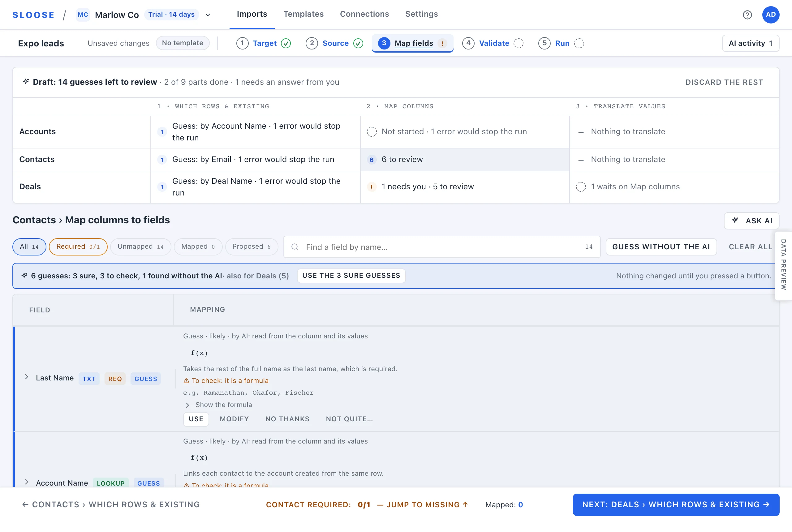Screen dimensions: 792x532
Task: Click the Trial · 14 days badge
Action: pos(171,15)
